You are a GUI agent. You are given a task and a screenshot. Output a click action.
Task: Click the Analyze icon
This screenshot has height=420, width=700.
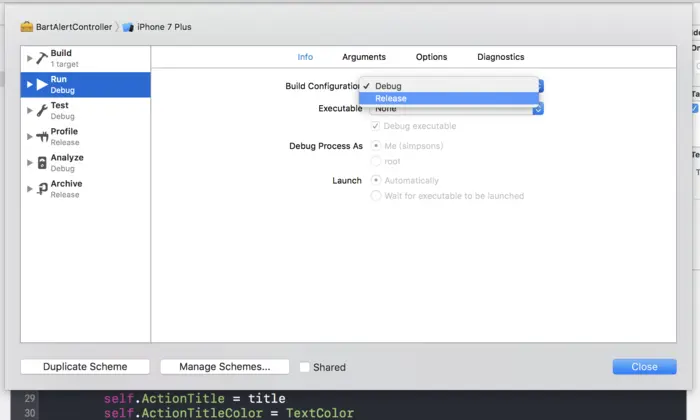coord(42,162)
